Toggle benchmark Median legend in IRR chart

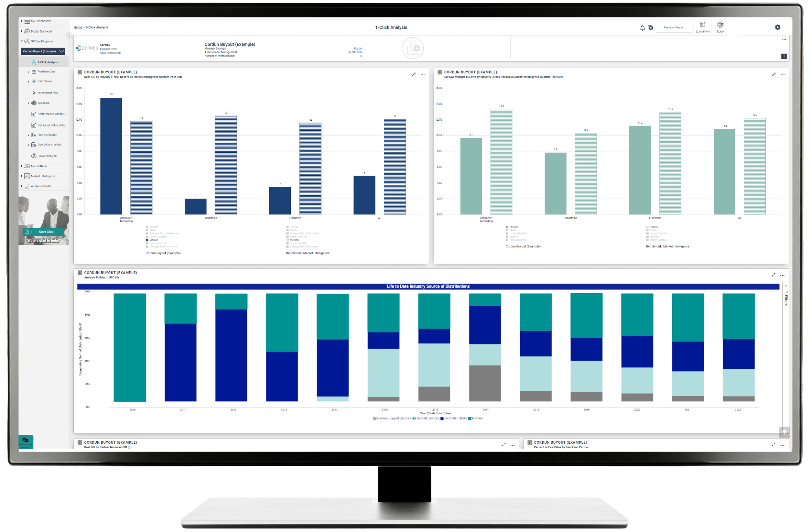click(x=293, y=240)
